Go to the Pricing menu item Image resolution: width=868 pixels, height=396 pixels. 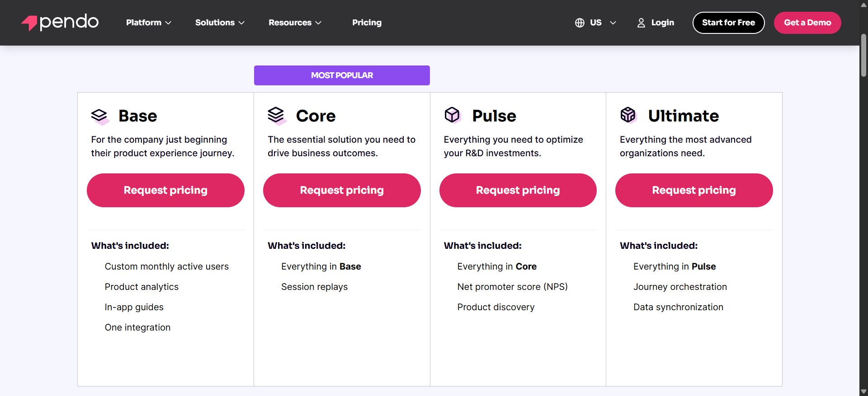[x=367, y=23]
